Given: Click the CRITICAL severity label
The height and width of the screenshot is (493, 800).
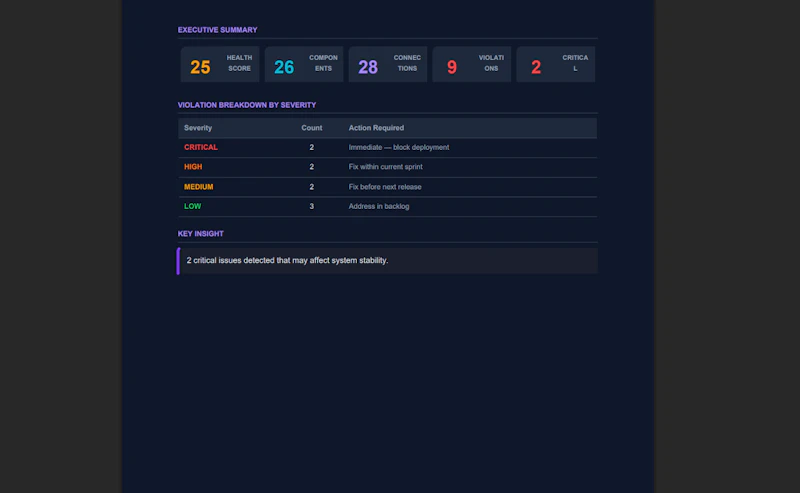Looking at the screenshot, I should point(201,147).
